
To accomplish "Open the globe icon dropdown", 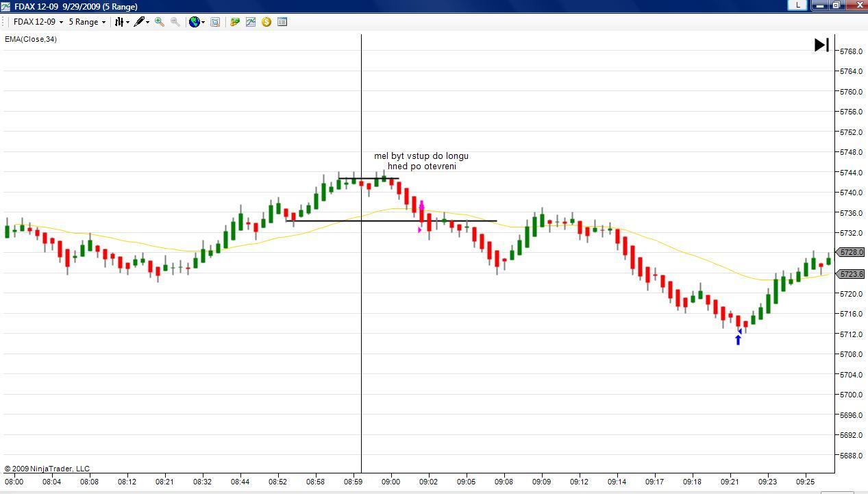I will (197, 22).
